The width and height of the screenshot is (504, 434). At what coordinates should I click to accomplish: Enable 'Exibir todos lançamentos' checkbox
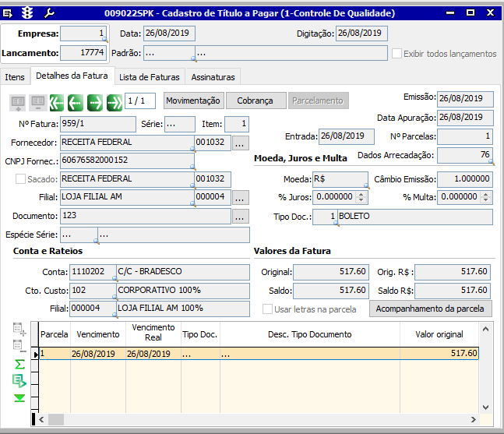[x=397, y=54]
